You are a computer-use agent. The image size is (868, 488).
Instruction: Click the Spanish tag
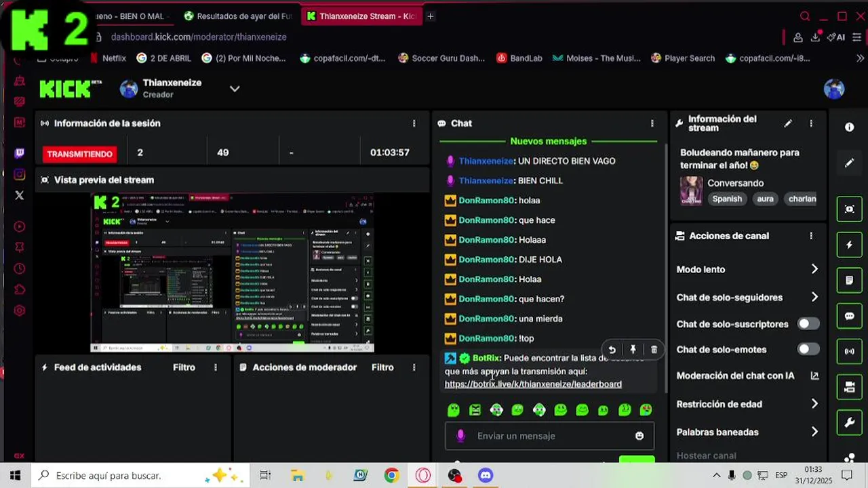727,199
